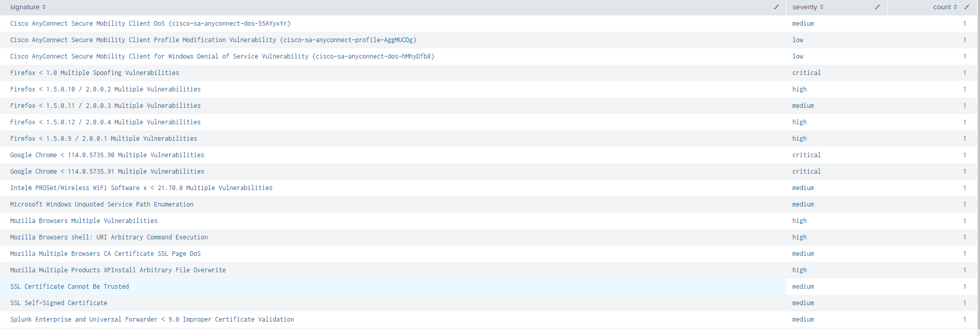Open Firefox < 1.5.0.9 / 2.0.0.1 signature

tap(104, 139)
